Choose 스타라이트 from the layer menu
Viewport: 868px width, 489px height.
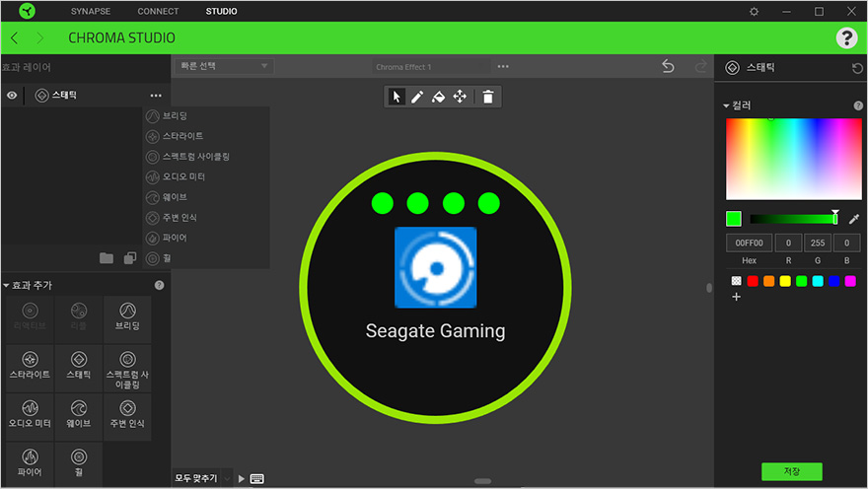point(206,136)
